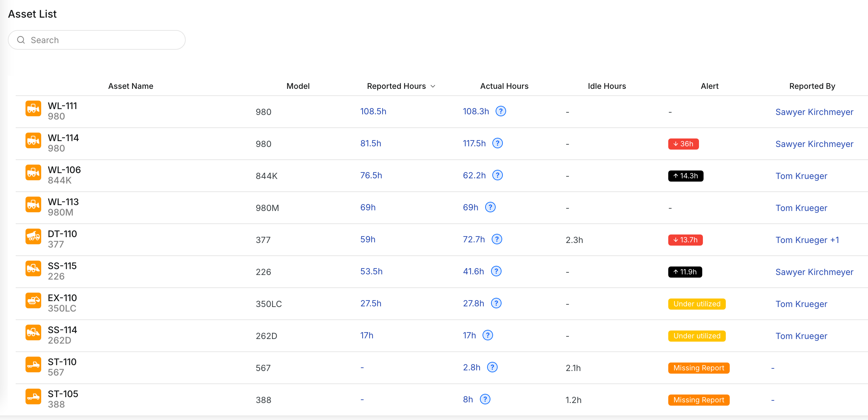Click the 2.3h idle hours for DT-110
This screenshot has width=868, height=420.
pos(574,240)
